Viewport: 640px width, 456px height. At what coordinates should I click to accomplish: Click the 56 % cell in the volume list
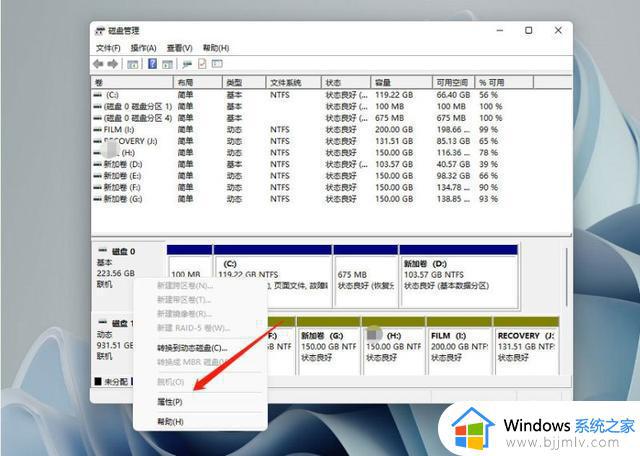(489, 95)
